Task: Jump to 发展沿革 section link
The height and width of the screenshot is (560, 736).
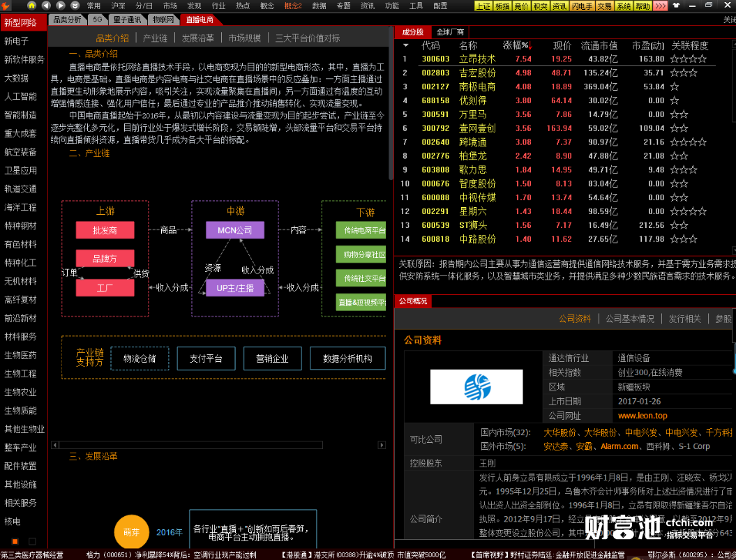Action: (197, 38)
